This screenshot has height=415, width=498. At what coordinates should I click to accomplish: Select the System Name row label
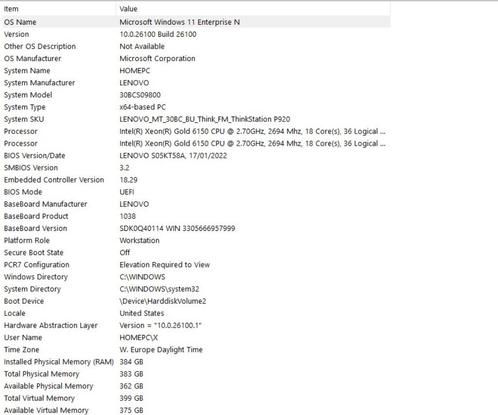(x=27, y=71)
